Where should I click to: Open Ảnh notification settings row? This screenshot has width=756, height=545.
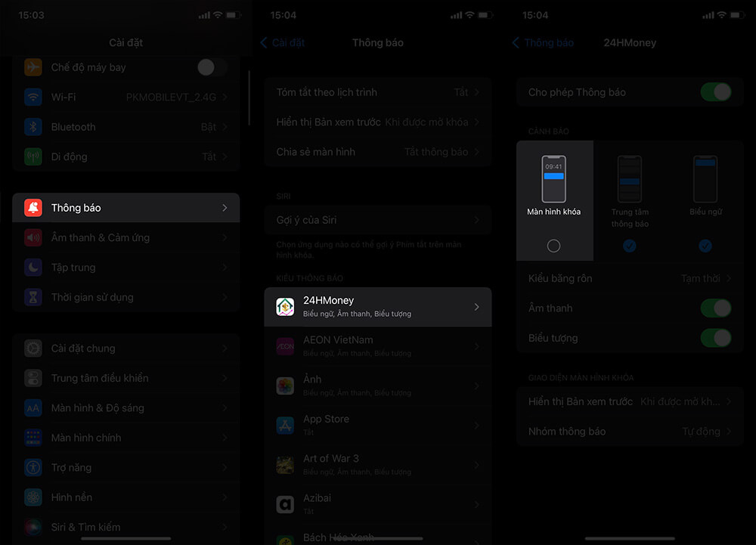click(378, 386)
